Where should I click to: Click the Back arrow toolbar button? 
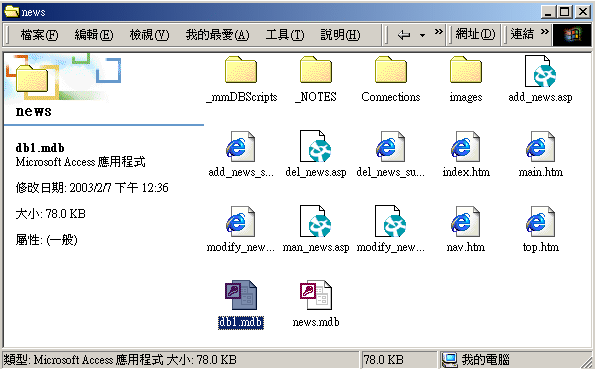404,35
